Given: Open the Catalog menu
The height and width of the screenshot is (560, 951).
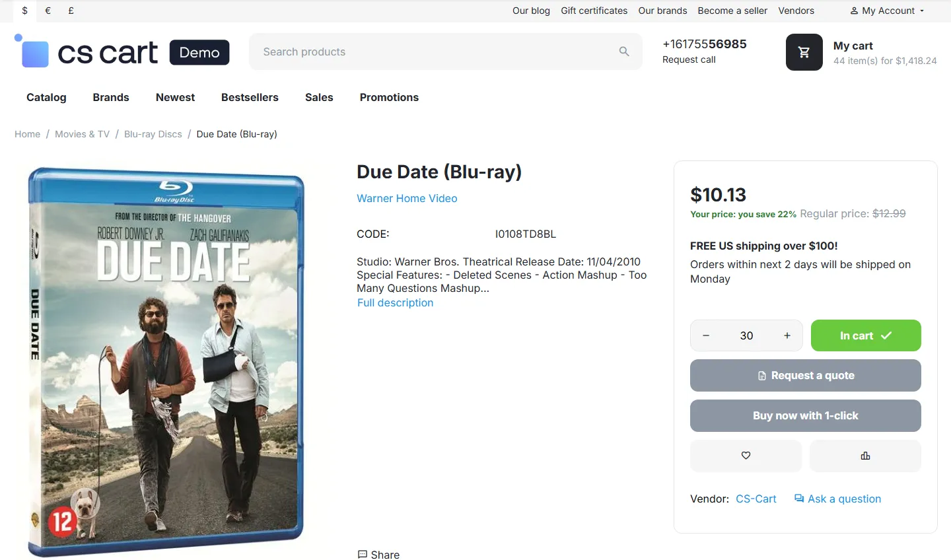Looking at the screenshot, I should pos(46,97).
